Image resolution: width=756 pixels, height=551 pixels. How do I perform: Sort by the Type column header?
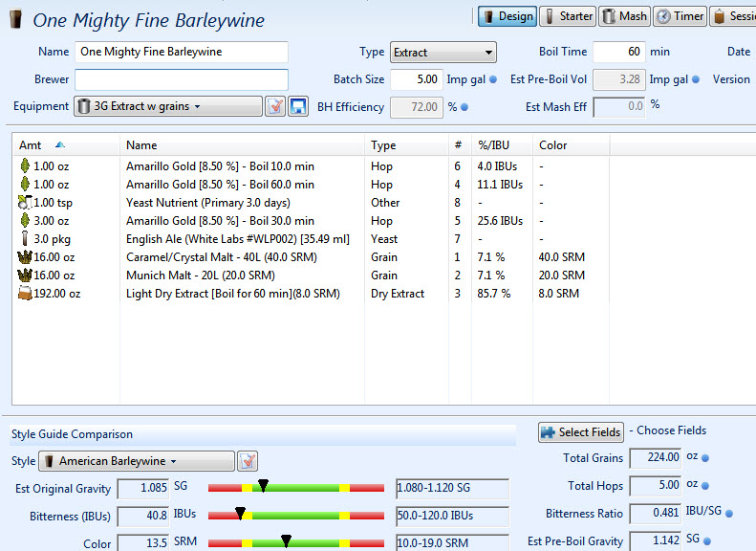point(406,145)
